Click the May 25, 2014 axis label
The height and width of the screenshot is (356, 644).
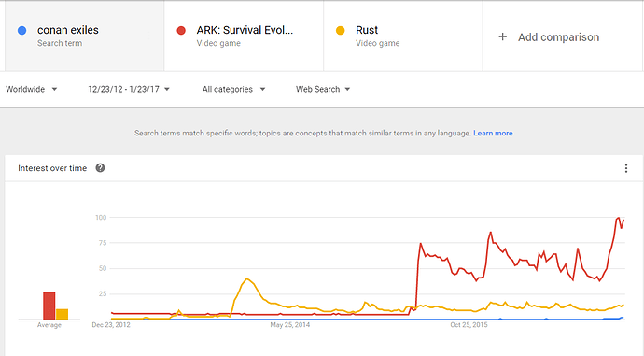tap(290, 325)
